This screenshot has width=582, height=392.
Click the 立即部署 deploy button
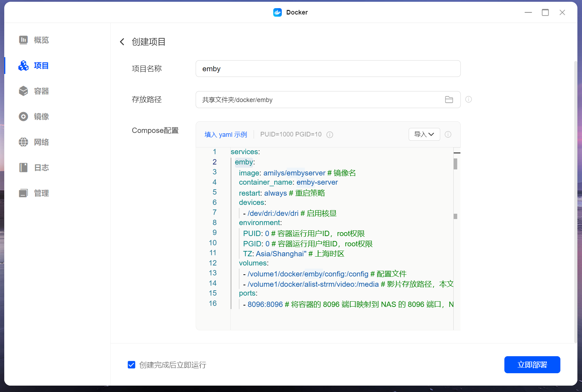[x=532, y=365]
